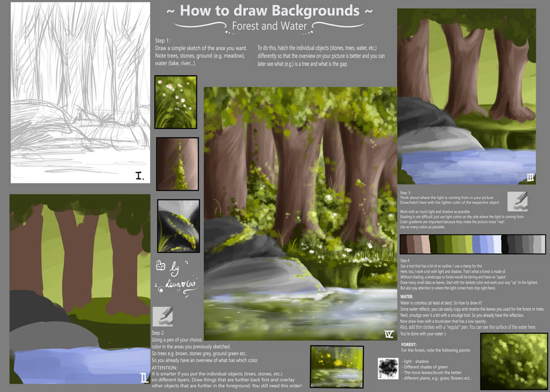Select the Roman numeral III marker
Image resolution: width=550 pixels, height=392 pixels.
(x=530, y=177)
